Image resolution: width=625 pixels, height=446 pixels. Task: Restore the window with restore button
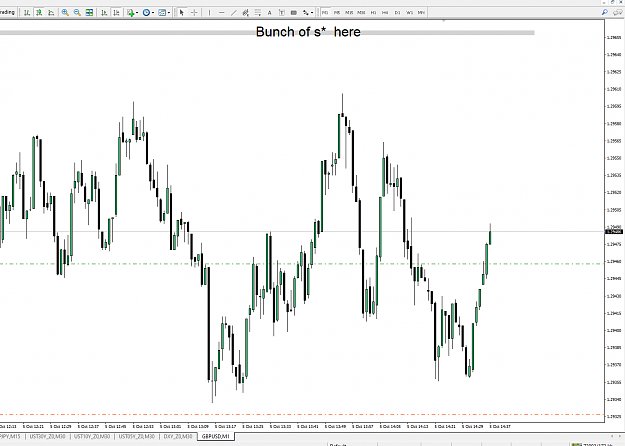point(613,2)
